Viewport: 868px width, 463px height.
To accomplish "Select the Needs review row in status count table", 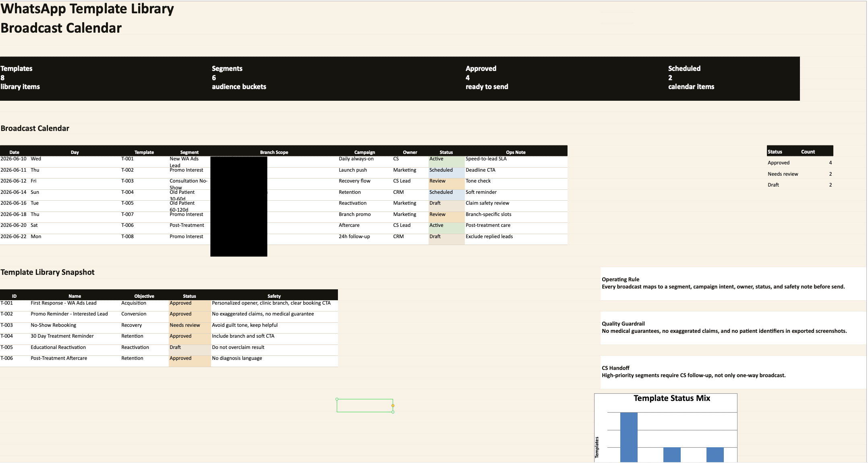I will [x=800, y=174].
